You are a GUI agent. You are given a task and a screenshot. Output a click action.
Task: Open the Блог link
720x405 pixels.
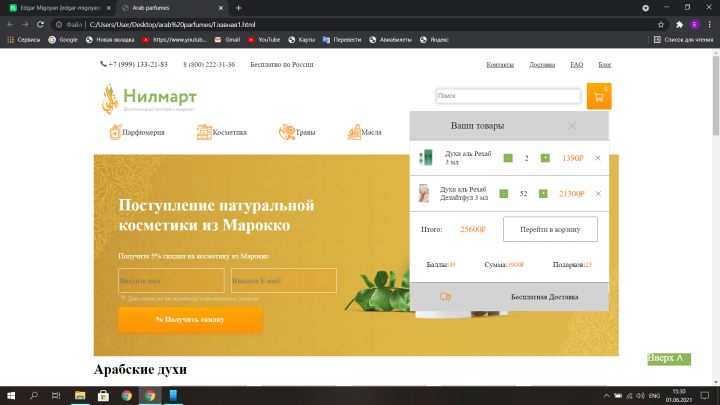605,65
